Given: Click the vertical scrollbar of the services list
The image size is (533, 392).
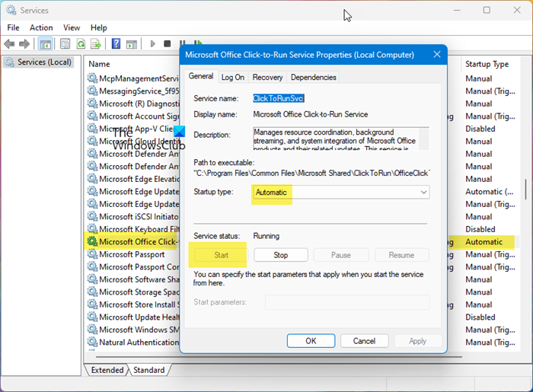Looking at the screenshot, I should 525,190.
